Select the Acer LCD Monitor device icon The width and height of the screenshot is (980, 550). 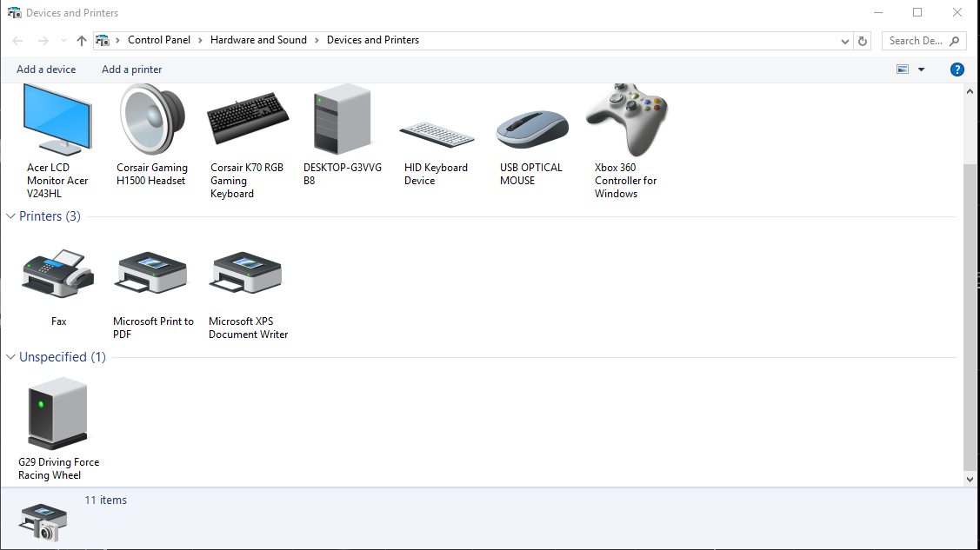coord(57,119)
